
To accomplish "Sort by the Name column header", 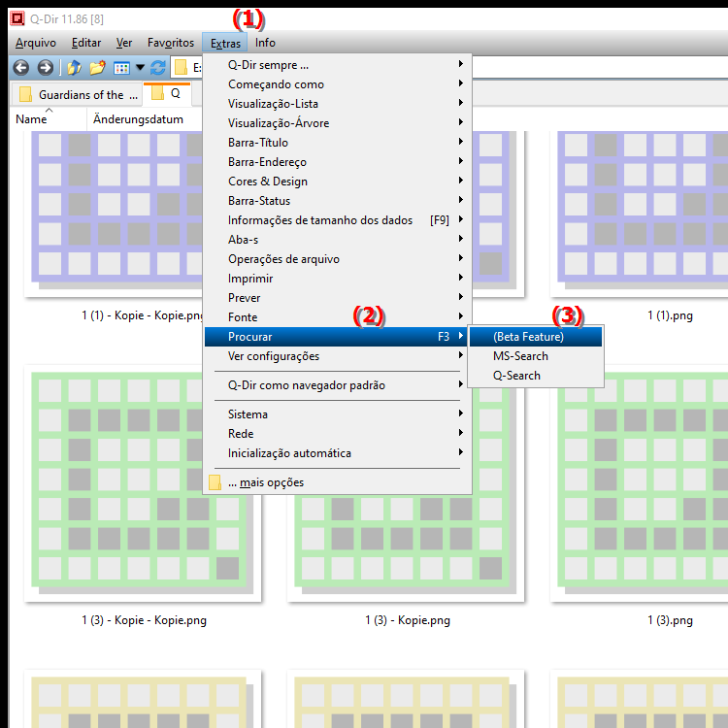I will (49, 118).
